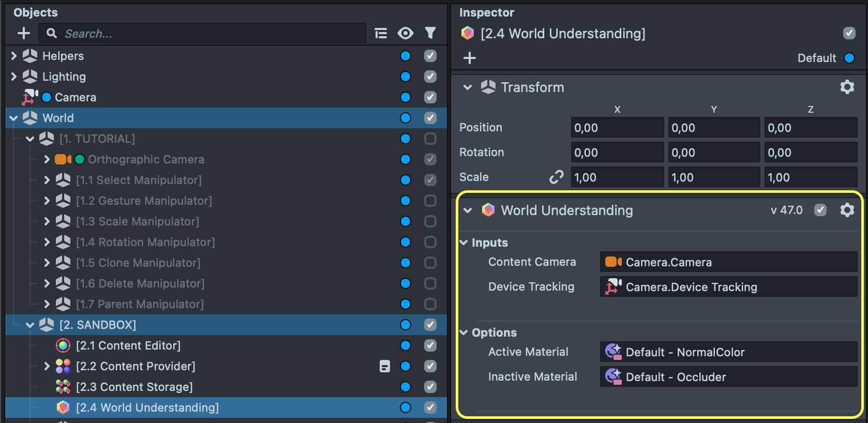Open Transform component settings gear
The width and height of the screenshot is (868, 423).
(x=847, y=87)
